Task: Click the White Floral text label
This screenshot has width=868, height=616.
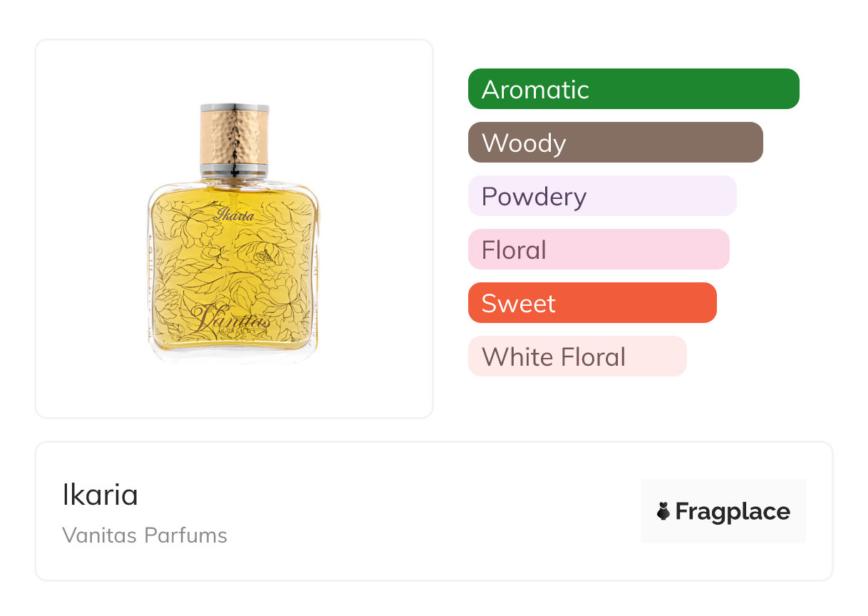Action: (554, 356)
